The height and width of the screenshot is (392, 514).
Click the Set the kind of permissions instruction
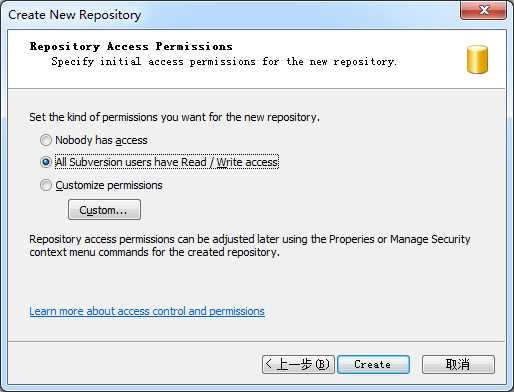[174, 117]
